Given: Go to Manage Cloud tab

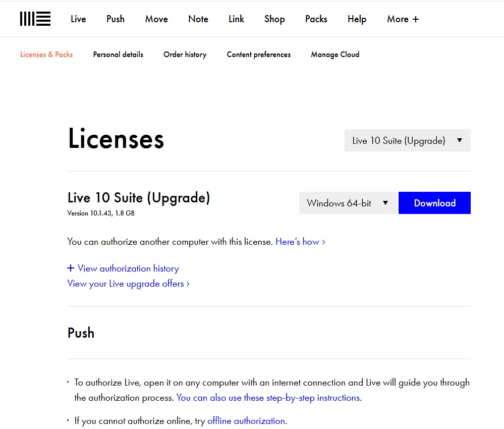Looking at the screenshot, I should click(x=335, y=55).
